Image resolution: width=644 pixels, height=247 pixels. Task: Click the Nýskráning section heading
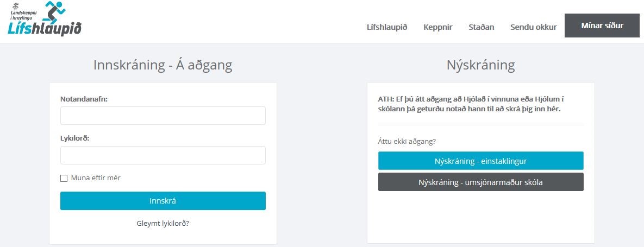coord(480,66)
